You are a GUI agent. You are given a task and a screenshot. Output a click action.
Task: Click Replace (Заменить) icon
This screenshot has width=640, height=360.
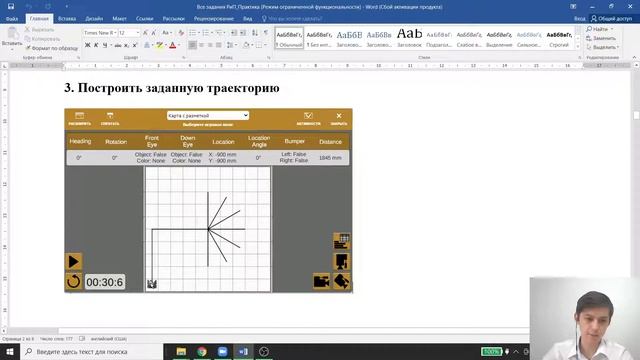(589, 38)
